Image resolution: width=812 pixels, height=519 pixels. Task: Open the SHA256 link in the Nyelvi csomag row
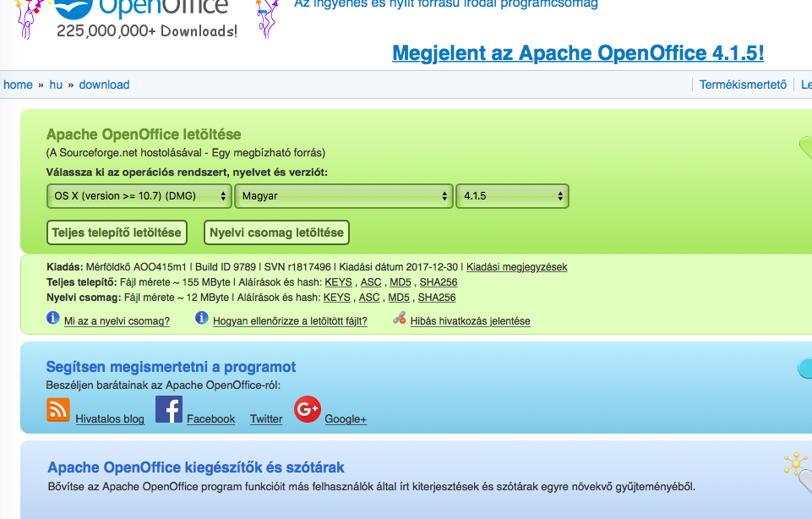[x=437, y=298]
